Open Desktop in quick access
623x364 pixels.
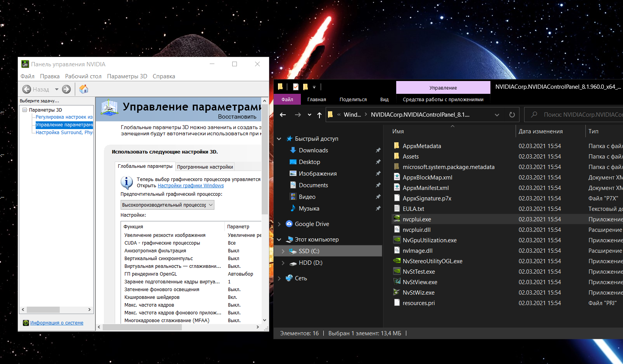[309, 162]
